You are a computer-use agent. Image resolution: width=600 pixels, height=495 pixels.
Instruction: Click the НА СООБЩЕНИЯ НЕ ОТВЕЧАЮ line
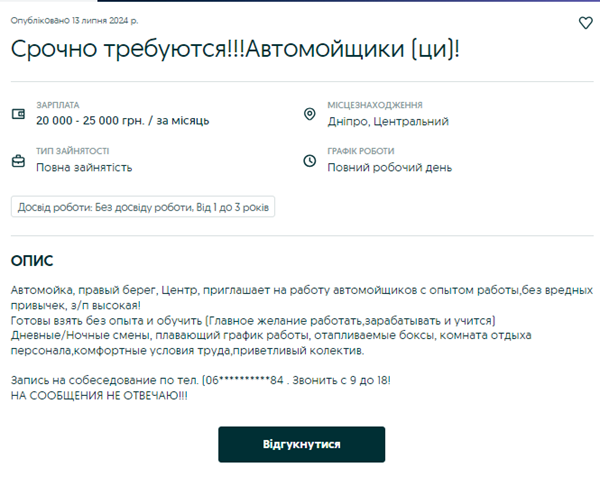point(99,396)
